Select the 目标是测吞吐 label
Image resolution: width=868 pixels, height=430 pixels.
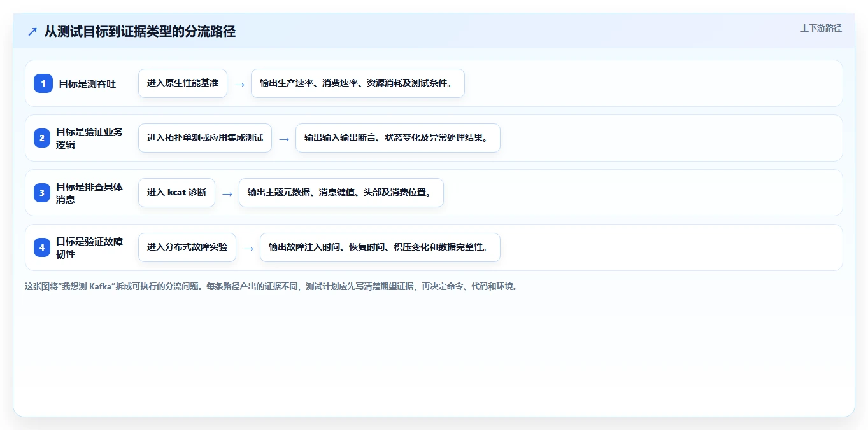click(x=87, y=83)
